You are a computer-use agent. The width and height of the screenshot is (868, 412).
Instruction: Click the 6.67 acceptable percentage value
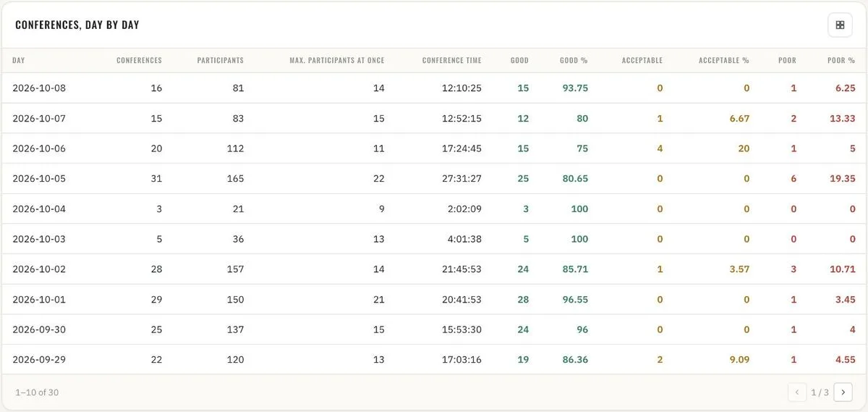(739, 118)
